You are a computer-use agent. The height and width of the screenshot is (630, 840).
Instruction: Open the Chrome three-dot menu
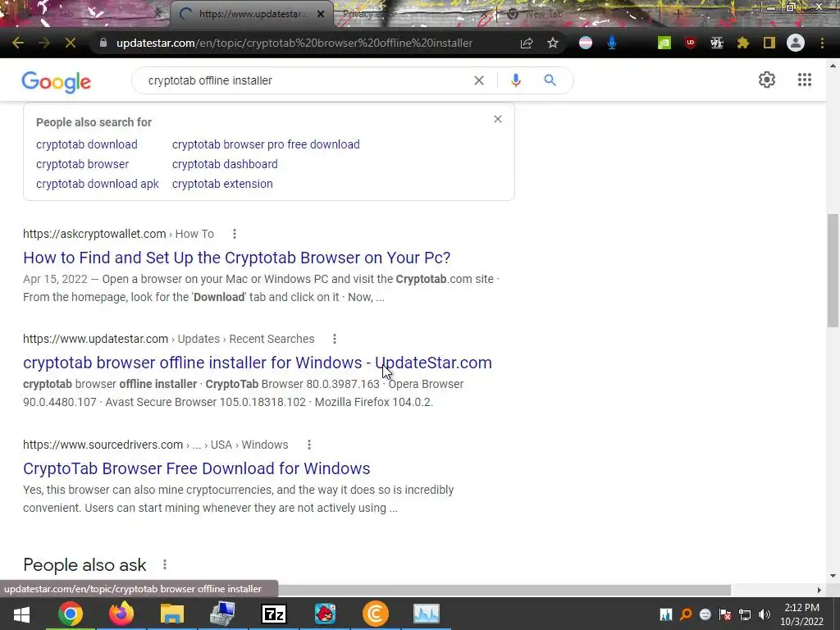click(x=822, y=43)
